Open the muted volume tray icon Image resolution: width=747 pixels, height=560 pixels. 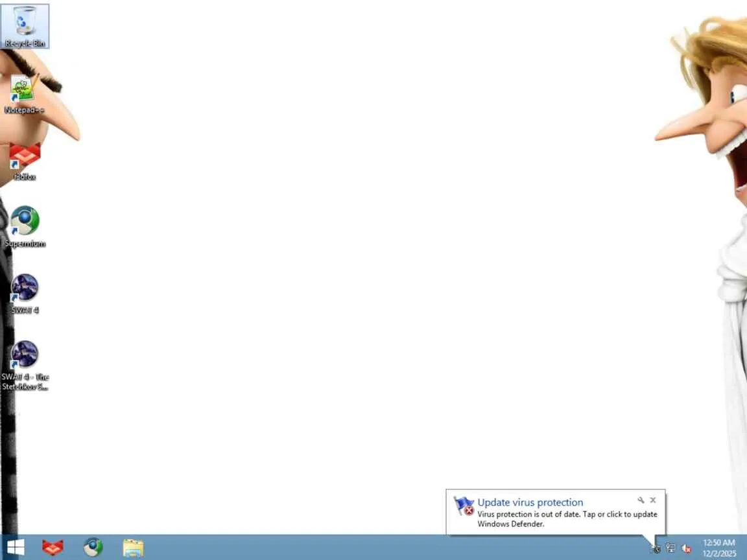[x=687, y=548]
